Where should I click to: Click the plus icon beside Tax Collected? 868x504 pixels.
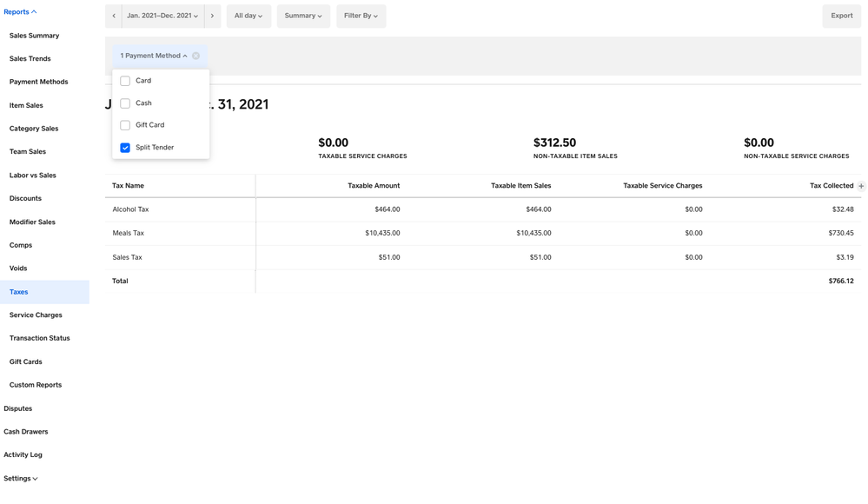tap(861, 186)
